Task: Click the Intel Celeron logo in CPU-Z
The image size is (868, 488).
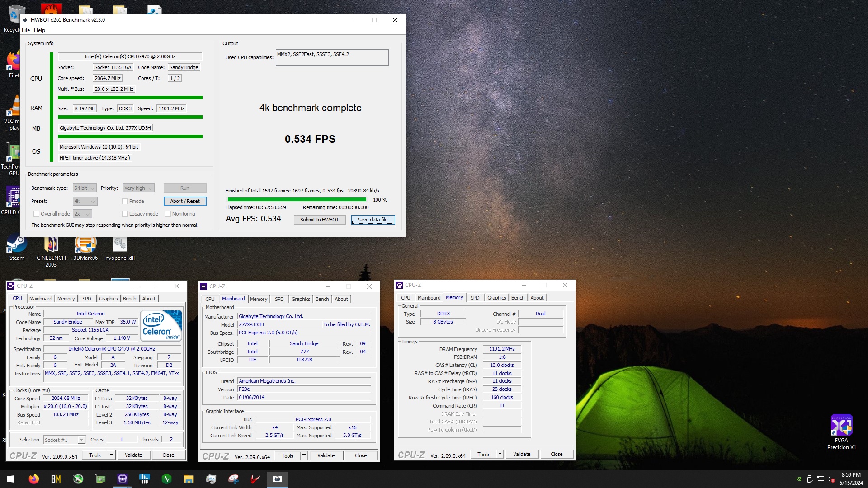Action: point(161,325)
